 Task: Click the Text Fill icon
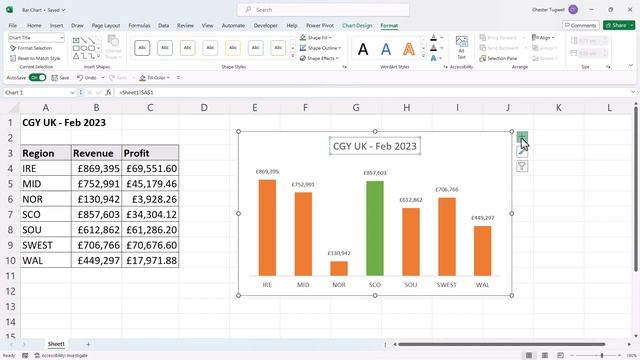coord(433,38)
